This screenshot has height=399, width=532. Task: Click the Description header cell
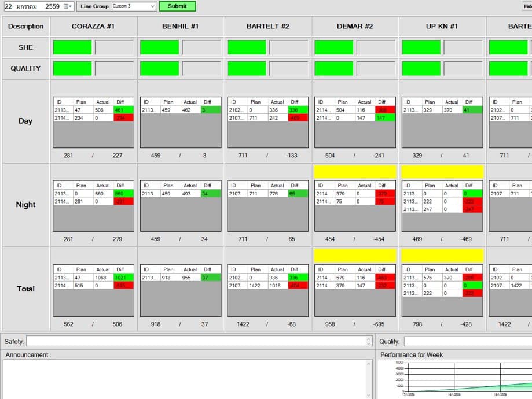[x=26, y=27]
